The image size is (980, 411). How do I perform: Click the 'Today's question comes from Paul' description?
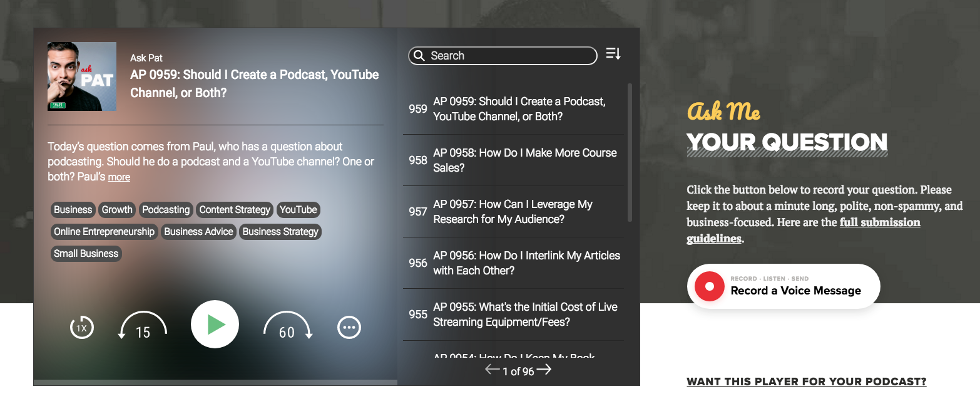pyautogui.click(x=211, y=162)
